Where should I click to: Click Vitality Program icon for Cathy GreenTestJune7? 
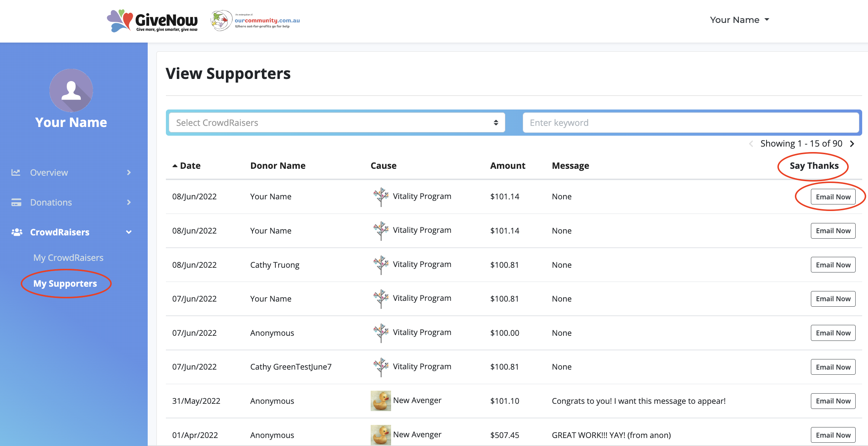[381, 367]
